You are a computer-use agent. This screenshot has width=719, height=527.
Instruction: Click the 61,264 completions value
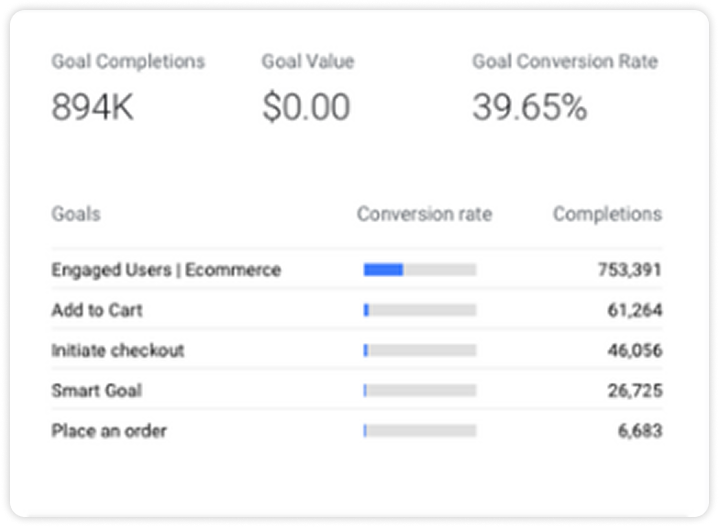tap(634, 310)
